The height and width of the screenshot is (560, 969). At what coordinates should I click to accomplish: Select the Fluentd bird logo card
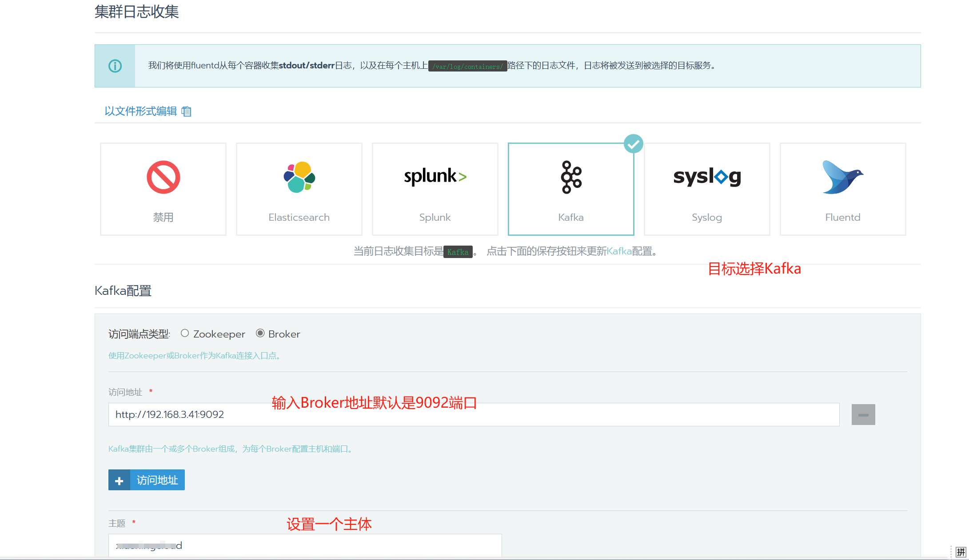(842, 177)
